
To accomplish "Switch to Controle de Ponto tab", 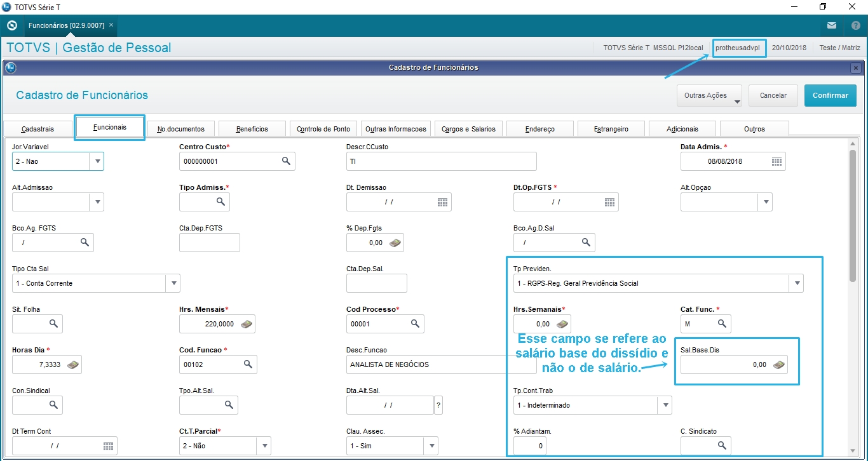I will [x=323, y=129].
